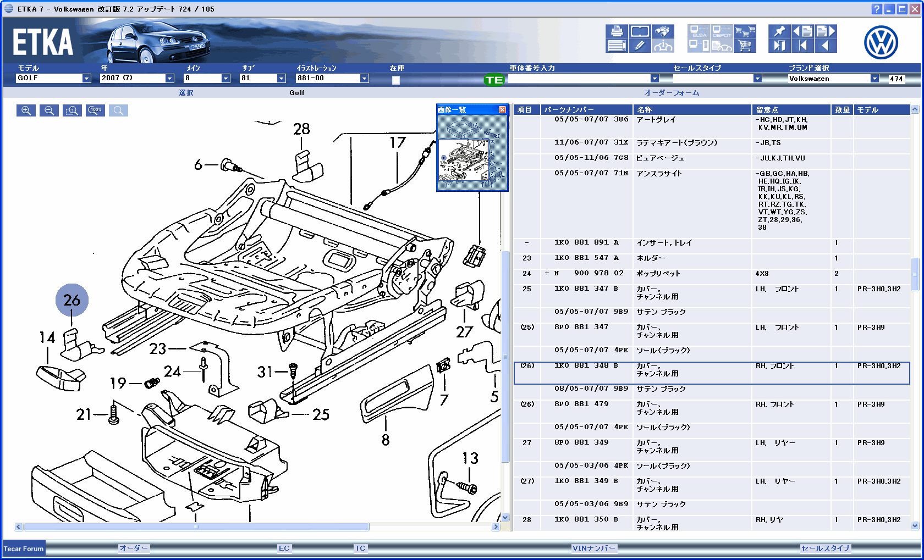The width and height of the screenshot is (924, 560).
Task: Toggle the 在庫 stock checkbox
Action: pyautogui.click(x=396, y=80)
